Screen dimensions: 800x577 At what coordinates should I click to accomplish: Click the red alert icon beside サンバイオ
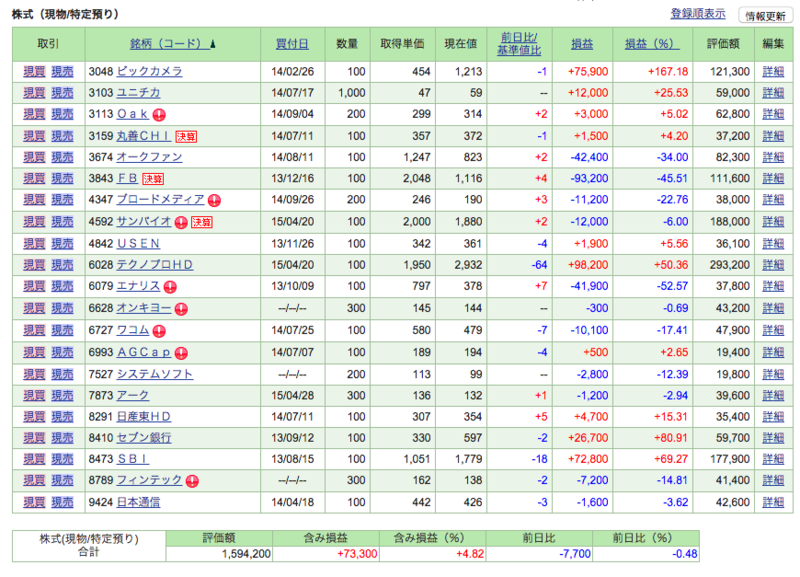pos(181,222)
